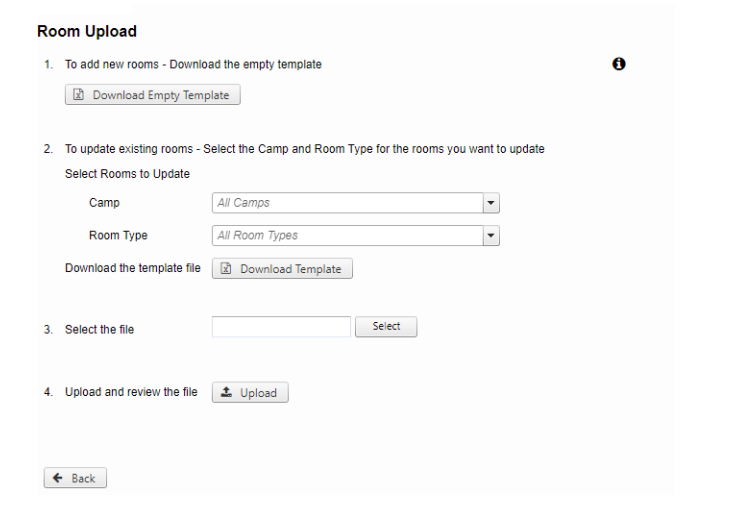Click the Upload button label
Screen dimensions: 739x530
point(258,393)
